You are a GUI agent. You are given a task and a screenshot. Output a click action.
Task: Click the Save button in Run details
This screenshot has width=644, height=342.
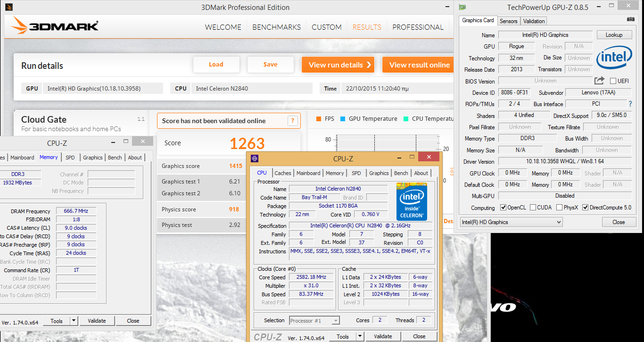[271, 65]
